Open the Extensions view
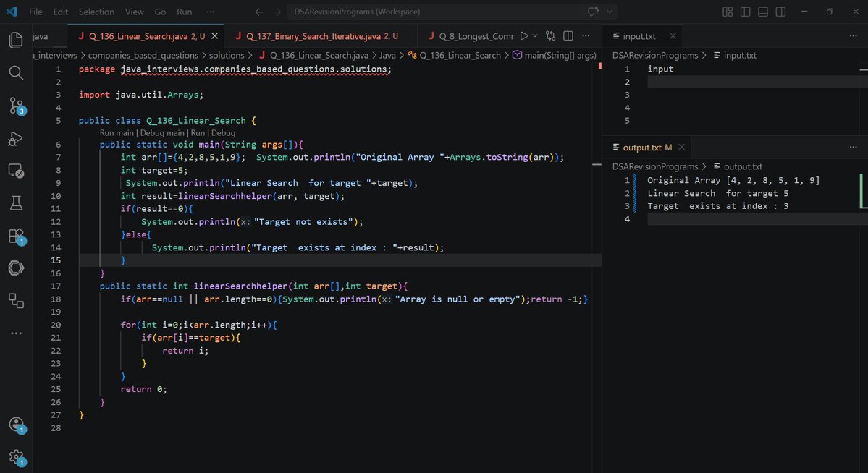Image resolution: width=868 pixels, height=473 pixels. tap(16, 236)
